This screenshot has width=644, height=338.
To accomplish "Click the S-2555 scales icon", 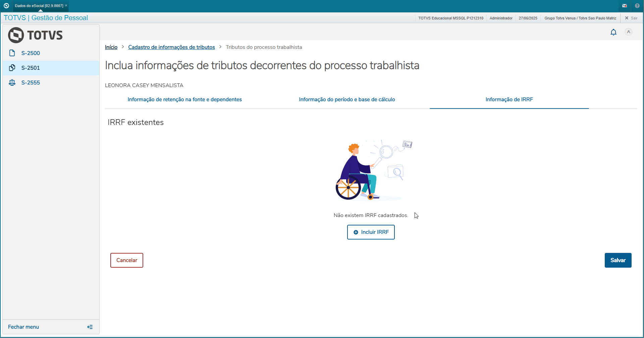I will pos(12,82).
